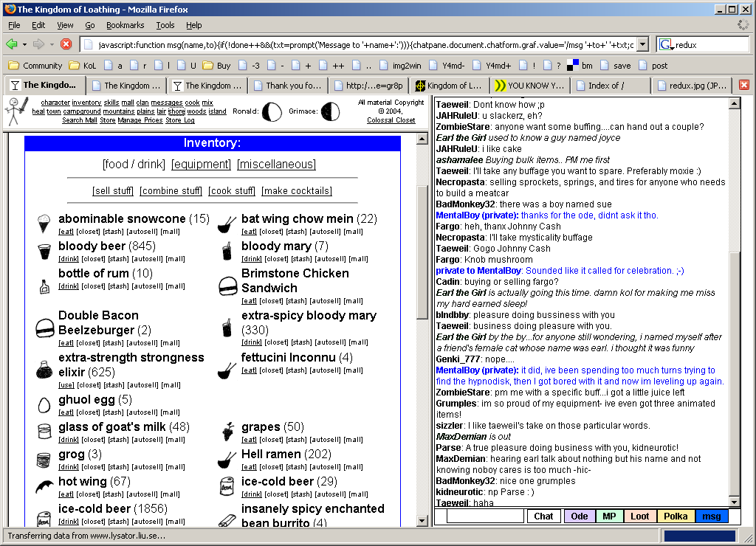Drink the bloody mary

pos(252,259)
